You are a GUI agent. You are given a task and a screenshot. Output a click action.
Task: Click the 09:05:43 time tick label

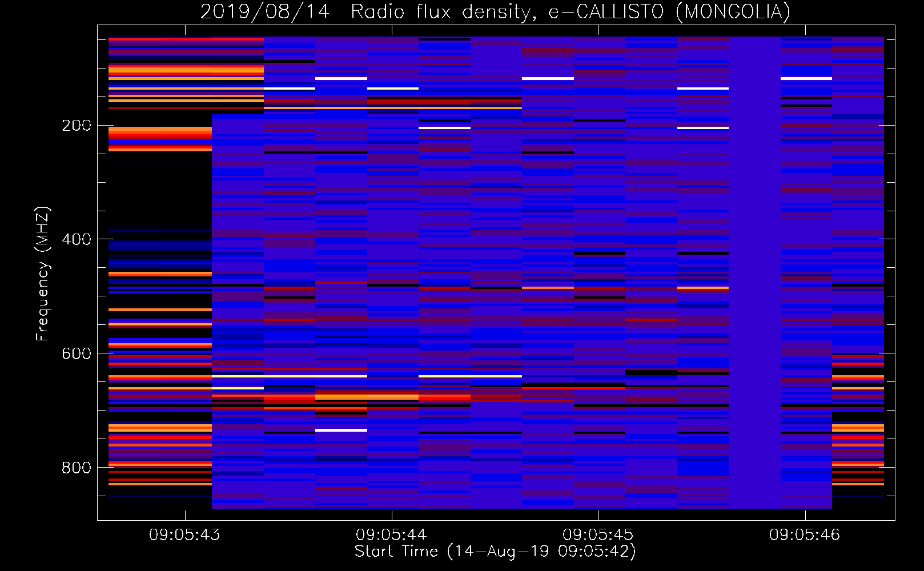[x=184, y=535]
